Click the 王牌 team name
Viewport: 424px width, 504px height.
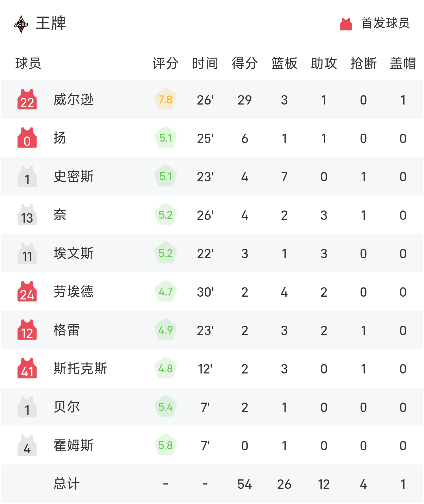coord(51,23)
